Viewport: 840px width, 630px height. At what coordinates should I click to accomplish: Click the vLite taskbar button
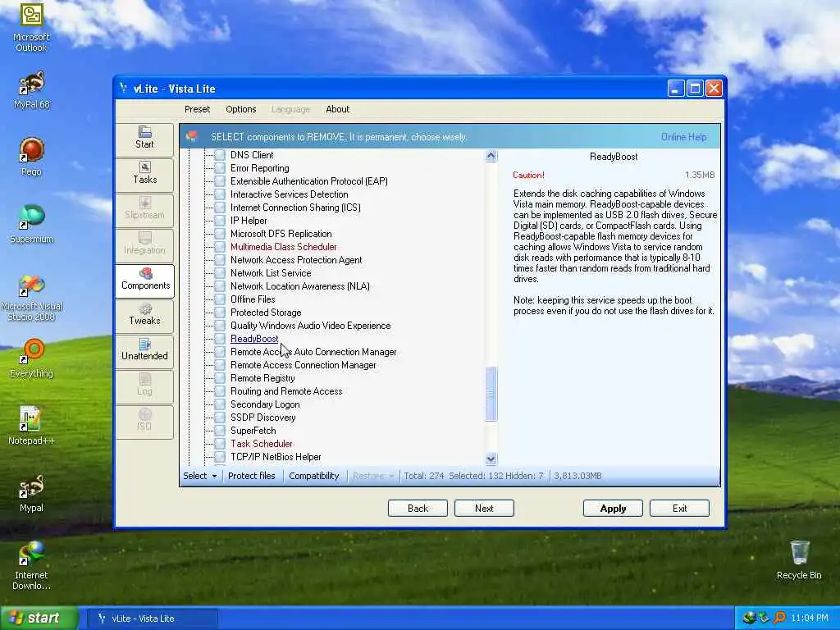click(x=152, y=619)
